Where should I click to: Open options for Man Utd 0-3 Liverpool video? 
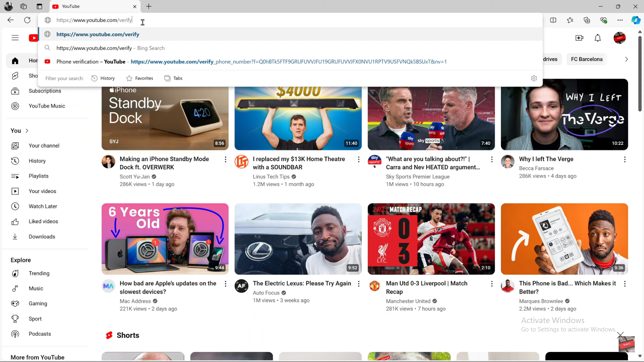(491, 284)
